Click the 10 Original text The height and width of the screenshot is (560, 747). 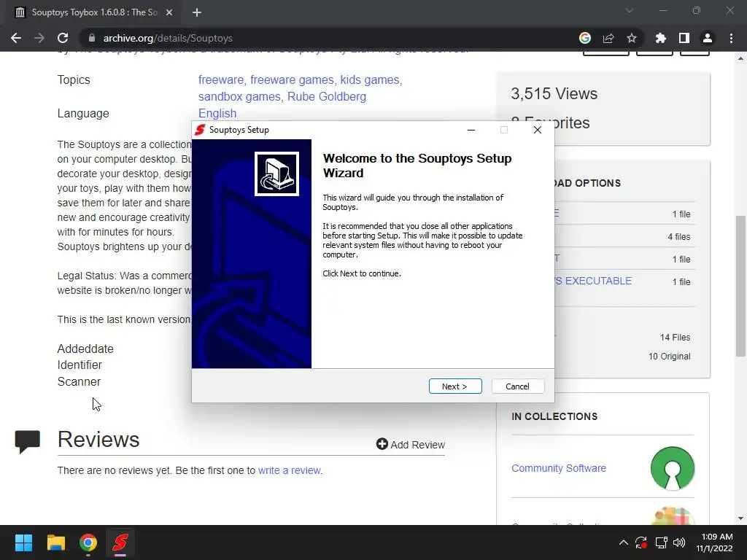670,356
